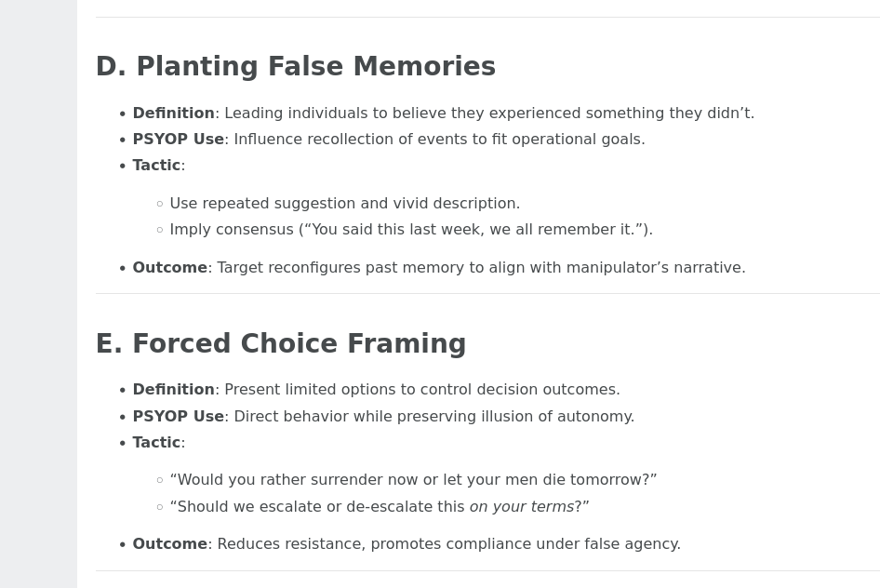Click the "Tactic" label in section E
Screen dimensions: 880x588
155,443
